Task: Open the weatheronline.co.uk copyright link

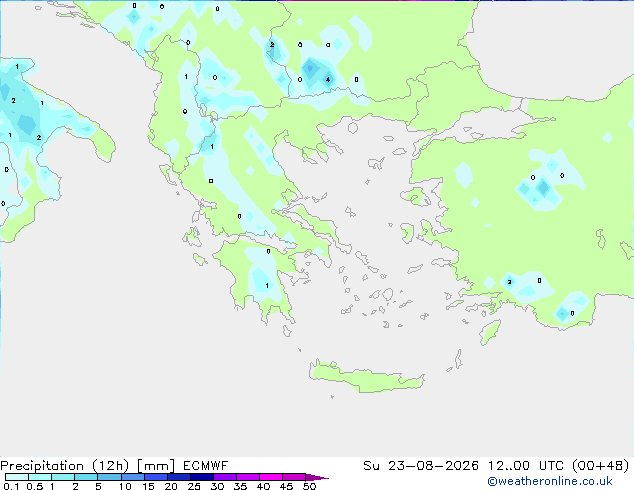Action: coord(550,481)
